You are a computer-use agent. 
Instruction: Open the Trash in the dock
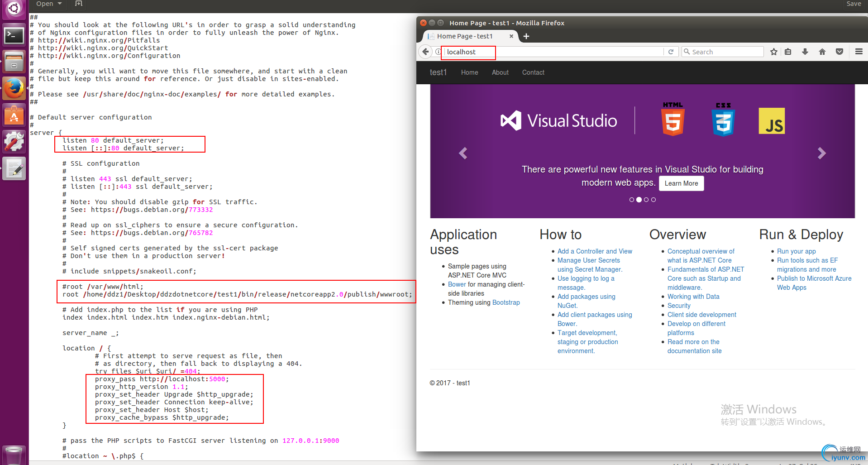tap(14, 455)
